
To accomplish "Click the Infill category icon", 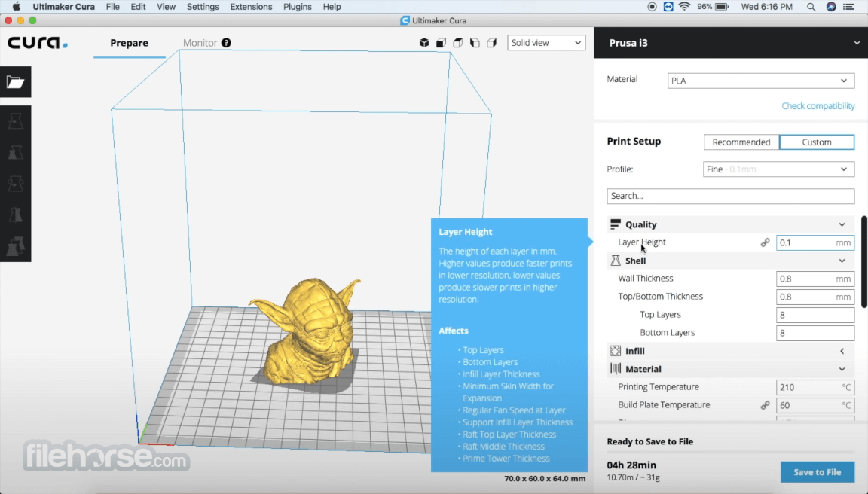I will [615, 351].
